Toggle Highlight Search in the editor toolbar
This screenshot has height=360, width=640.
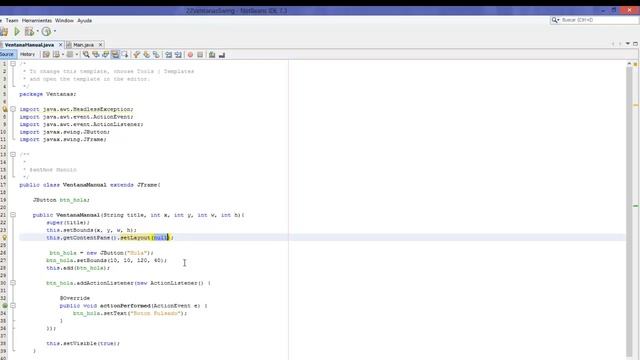click(x=116, y=55)
